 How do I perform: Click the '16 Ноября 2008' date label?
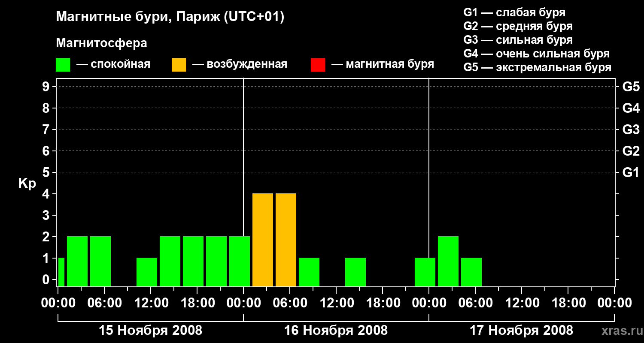336,330
